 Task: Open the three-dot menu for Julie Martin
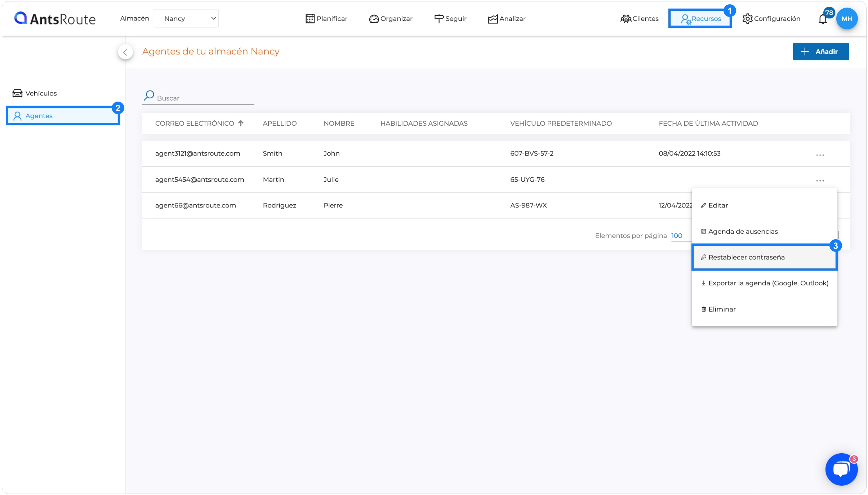[x=820, y=180]
